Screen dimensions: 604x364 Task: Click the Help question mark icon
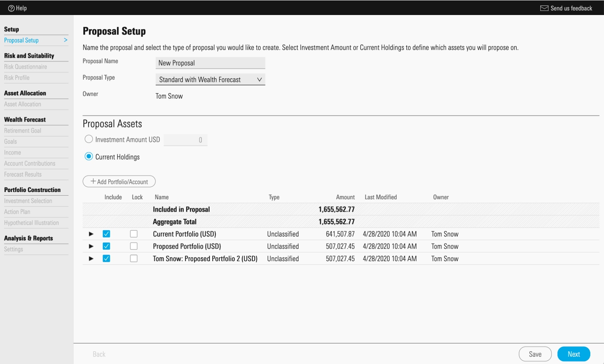tap(11, 8)
